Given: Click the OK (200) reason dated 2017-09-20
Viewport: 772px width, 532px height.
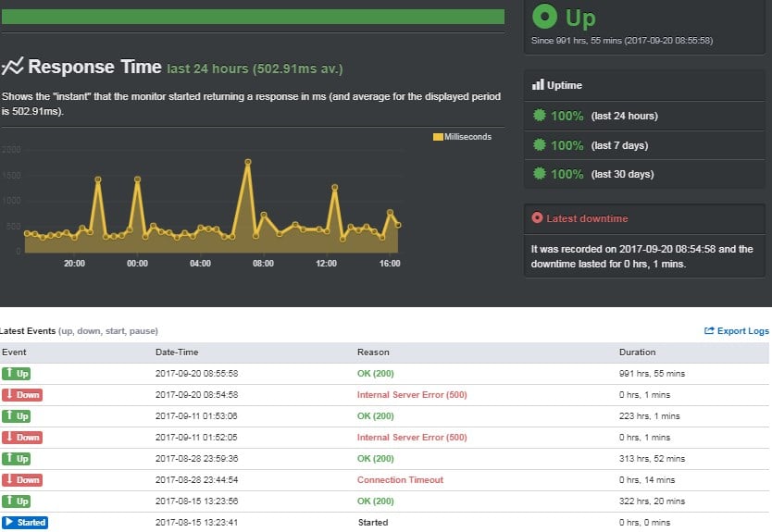Looking at the screenshot, I should [376, 373].
